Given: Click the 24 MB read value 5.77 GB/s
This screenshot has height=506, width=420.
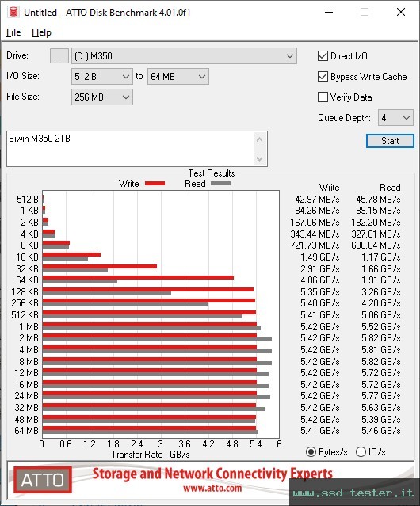Looking at the screenshot, I should point(381,396).
